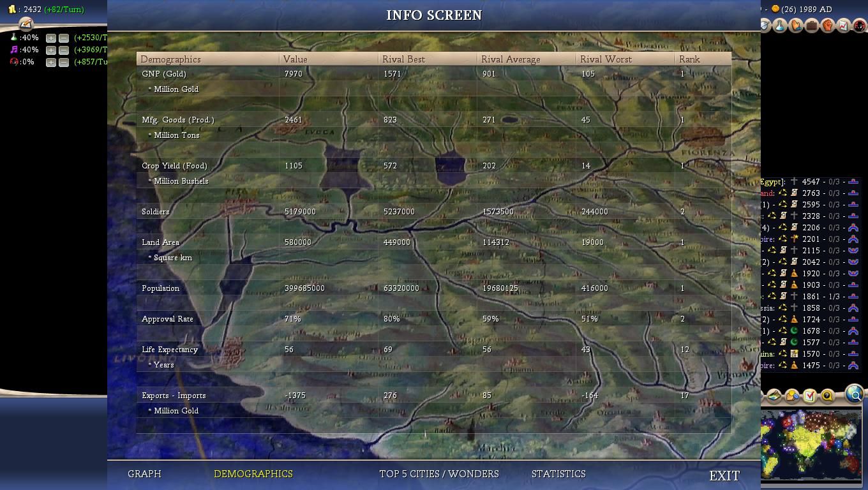Screen dimensions: 868x490
Task: Open the civics advisor fist icon
Action: click(x=828, y=26)
